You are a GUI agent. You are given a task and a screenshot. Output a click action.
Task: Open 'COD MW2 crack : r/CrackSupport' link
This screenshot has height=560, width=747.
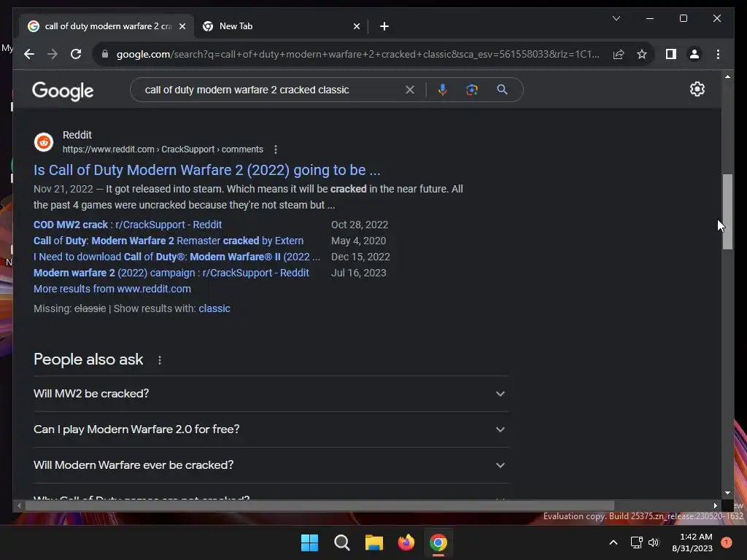point(127,225)
